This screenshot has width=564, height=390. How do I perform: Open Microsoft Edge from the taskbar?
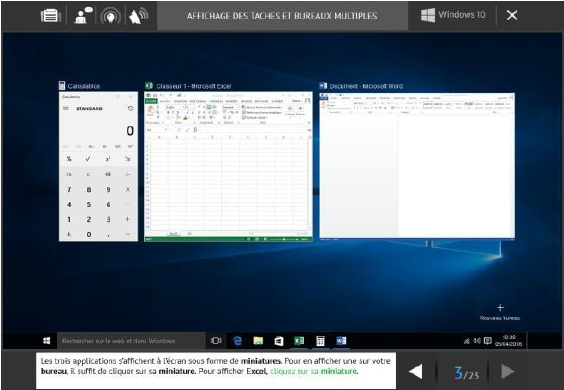[237, 341]
